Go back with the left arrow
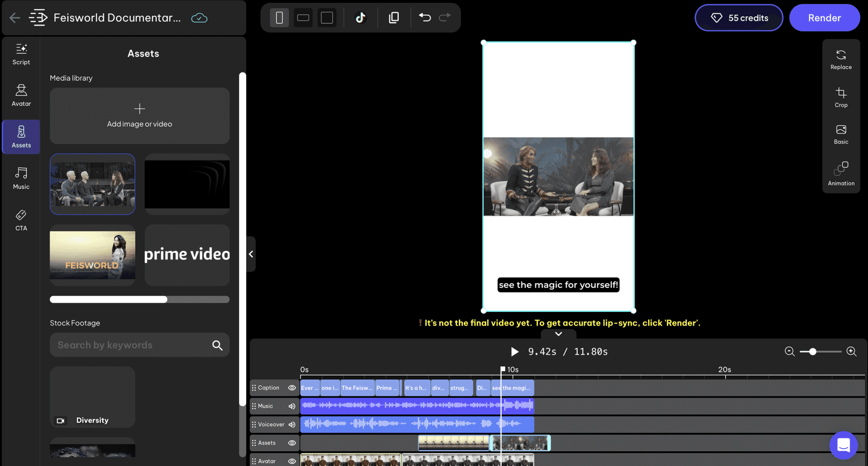Viewport: 868px width, 466px height. (x=15, y=18)
